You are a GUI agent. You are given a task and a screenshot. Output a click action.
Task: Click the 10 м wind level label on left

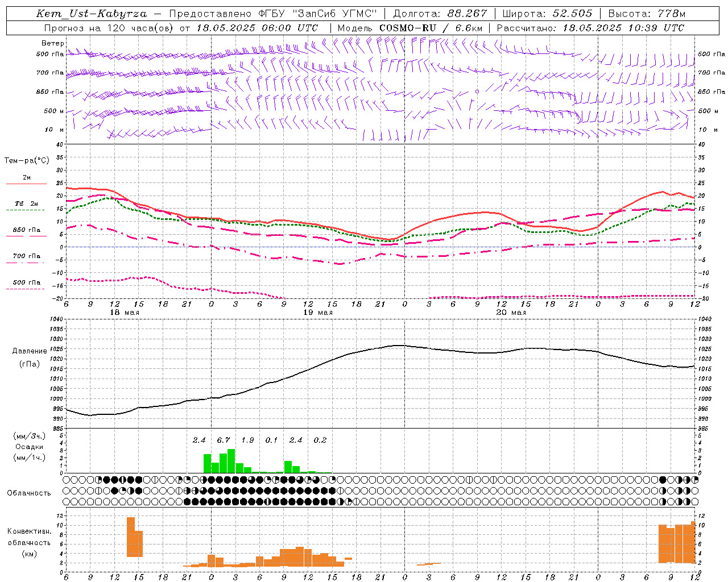tap(55, 130)
